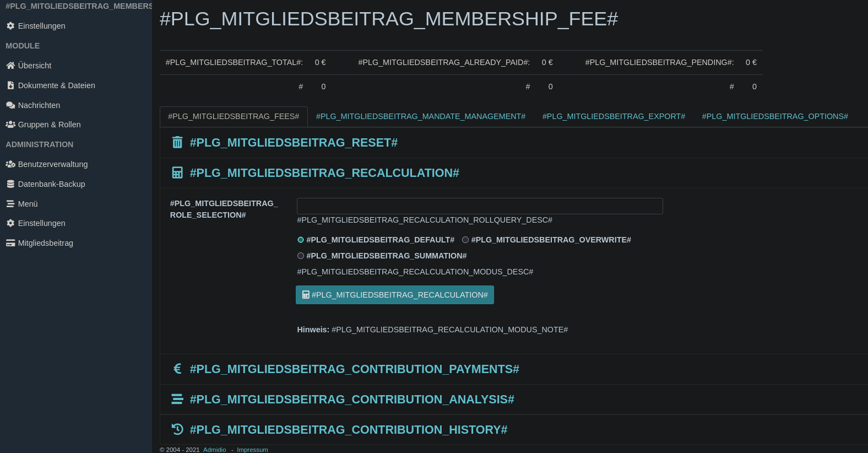Select the SUMMATION recalculation mode radio button
Screen dimensions: 868x453
301,256
